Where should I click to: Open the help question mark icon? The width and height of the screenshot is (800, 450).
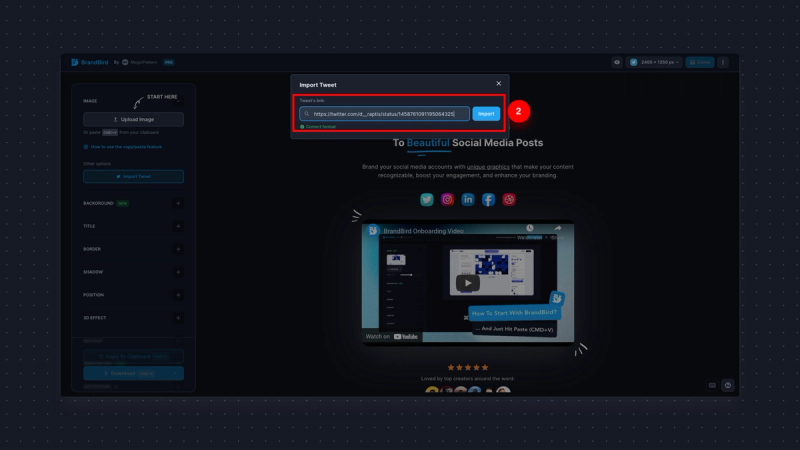728,385
